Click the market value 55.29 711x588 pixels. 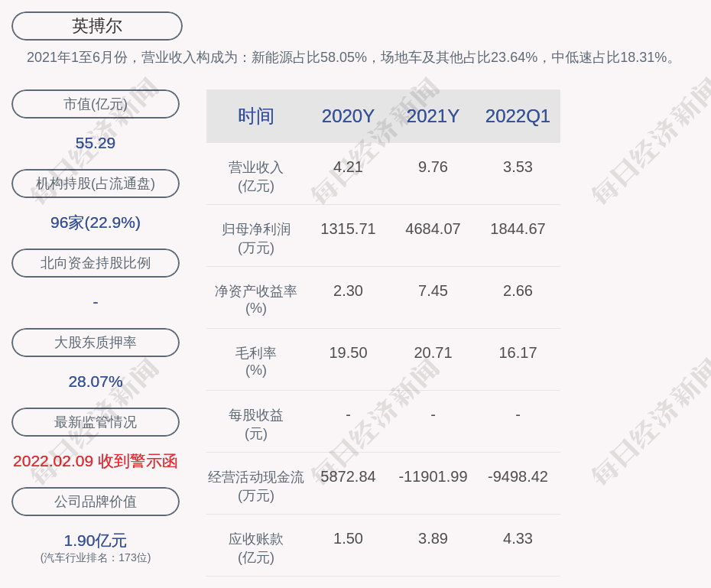tap(96, 143)
